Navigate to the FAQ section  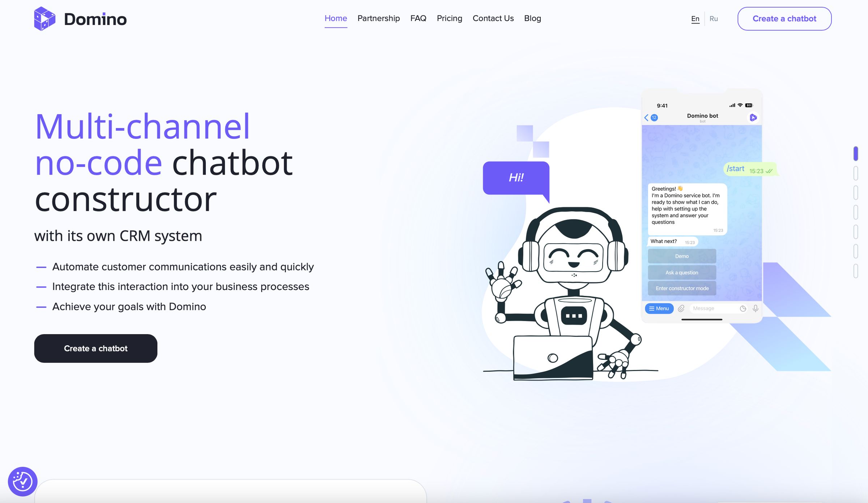pyautogui.click(x=418, y=18)
